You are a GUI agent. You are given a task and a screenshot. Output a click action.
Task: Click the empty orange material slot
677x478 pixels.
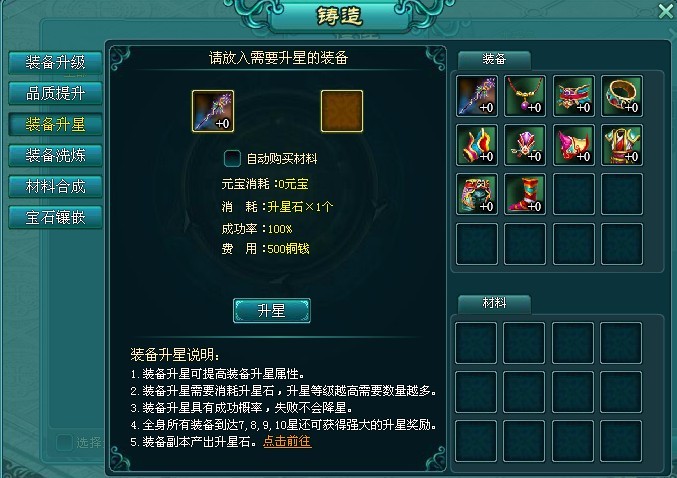pyautogui.click(x=342, y=111)
